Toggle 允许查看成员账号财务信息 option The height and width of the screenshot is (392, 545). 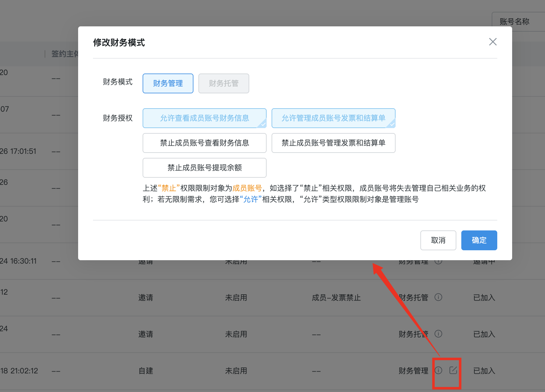click(x=204, y=118)
